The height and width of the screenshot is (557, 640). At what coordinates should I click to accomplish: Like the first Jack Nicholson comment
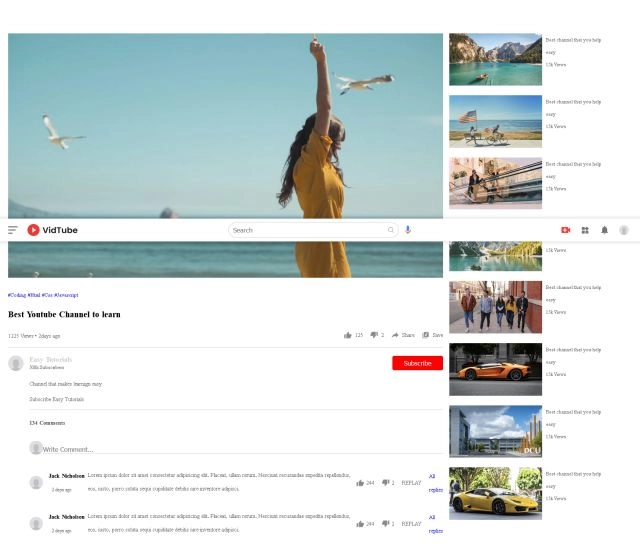(x=360, y=482)
